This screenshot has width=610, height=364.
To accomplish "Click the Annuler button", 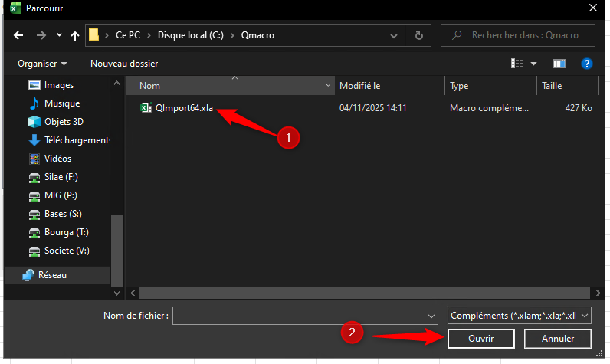I will coord(558,338).
